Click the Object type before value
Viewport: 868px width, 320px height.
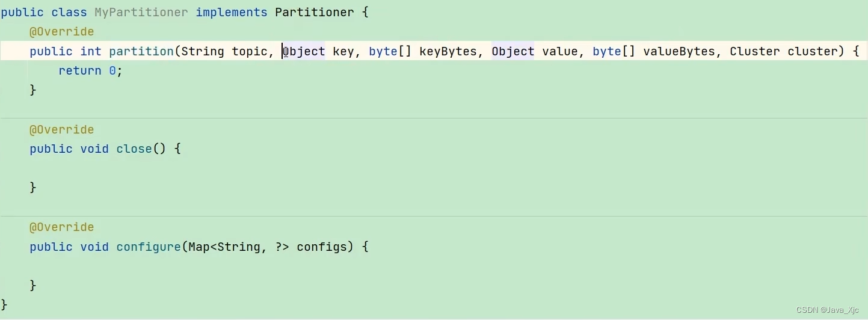coord(513,51)
